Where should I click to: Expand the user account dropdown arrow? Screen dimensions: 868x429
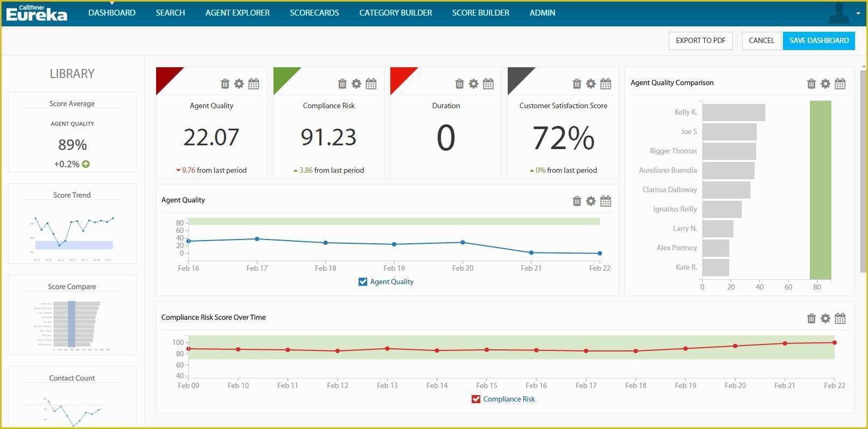tap(858, 13)
